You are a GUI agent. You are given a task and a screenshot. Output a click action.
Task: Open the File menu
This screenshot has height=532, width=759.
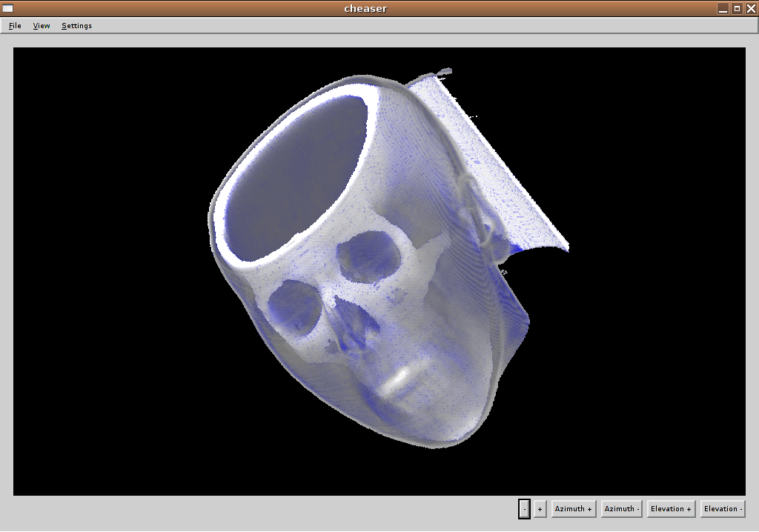pos(15,26)
